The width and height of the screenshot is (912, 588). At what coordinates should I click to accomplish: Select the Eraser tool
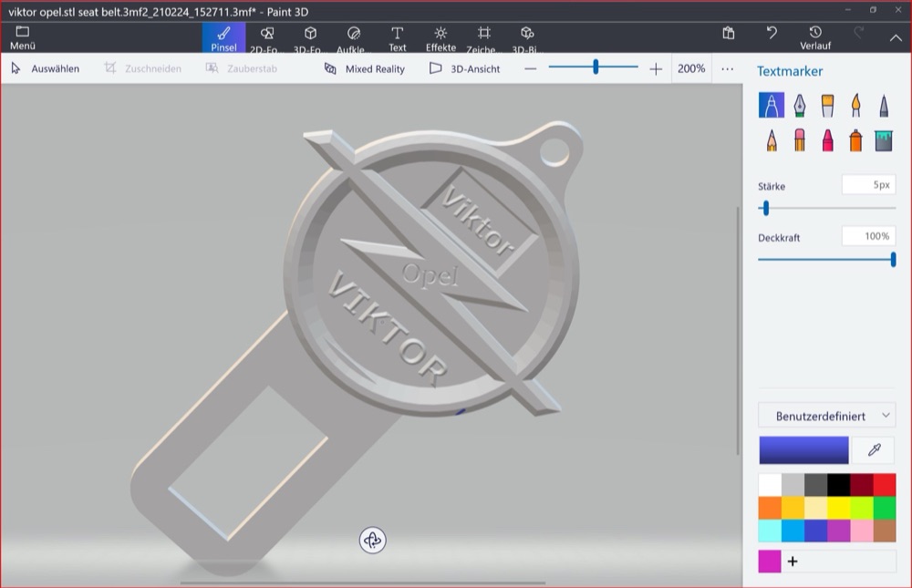(x=800, y=140)
